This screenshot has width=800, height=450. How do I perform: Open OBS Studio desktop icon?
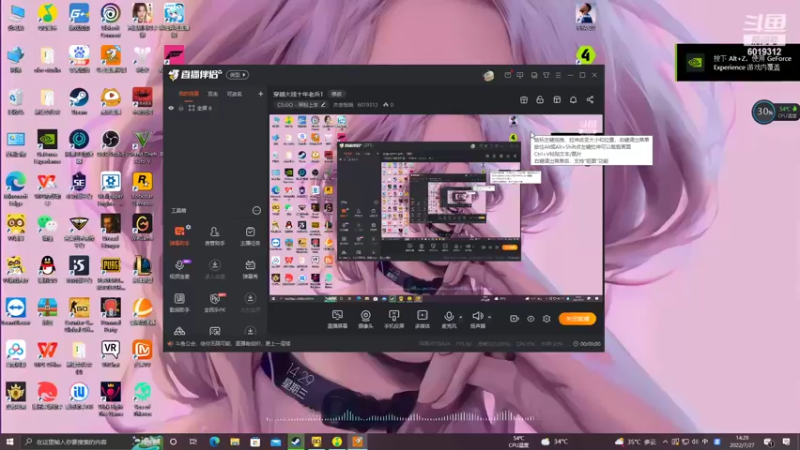tap(110, 144)
